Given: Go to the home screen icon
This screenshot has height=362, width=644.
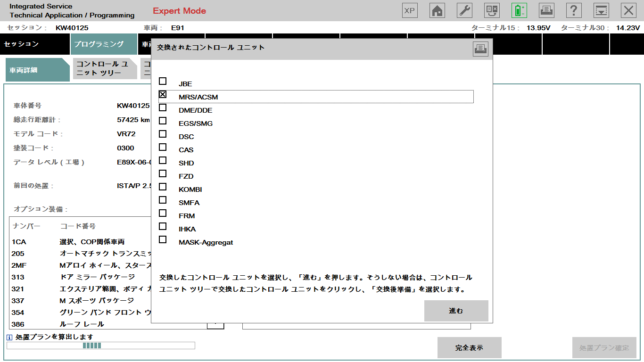Looking at the screenshot, I should pyautogui.click(x=437, y=10).
